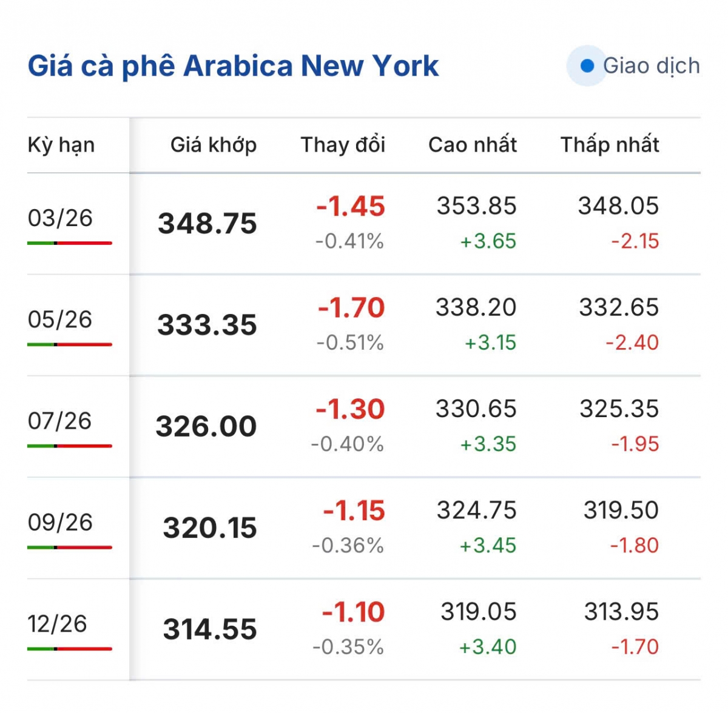The width and height of the screenshot is (728, 713).
Task: Click the "Cao nhất" column header
Action: click(x=473, y=145)
